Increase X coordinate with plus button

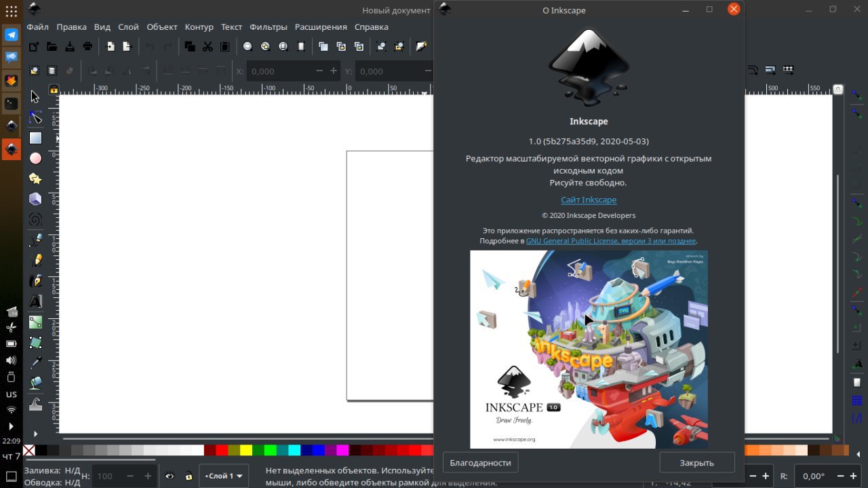pos(333,71)
